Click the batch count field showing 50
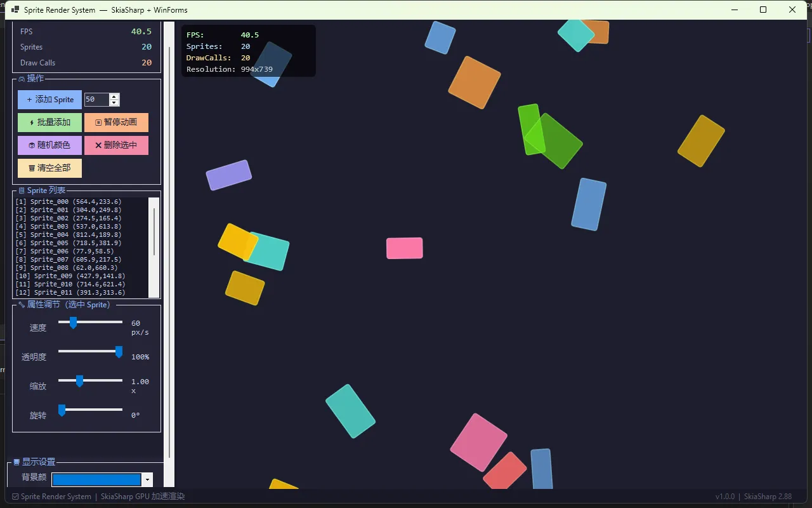This screenshot has width=812, height=508. [x=96, y=100]
